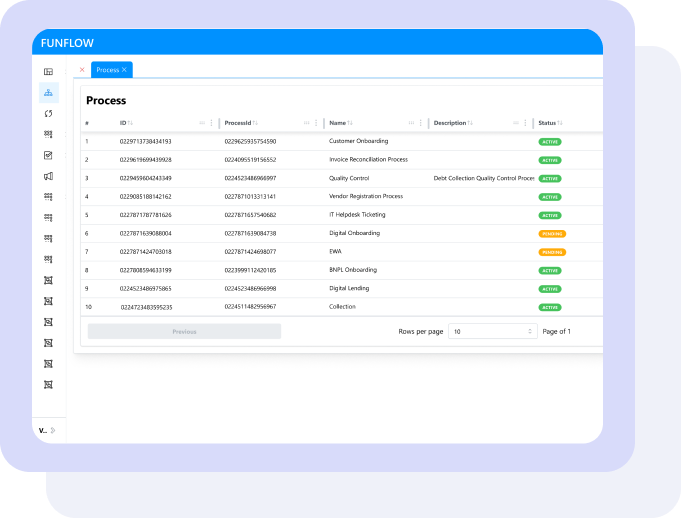Click the Previous pagination button
Image resolution: width=681 pixels, height=518 pixels.
184,331
